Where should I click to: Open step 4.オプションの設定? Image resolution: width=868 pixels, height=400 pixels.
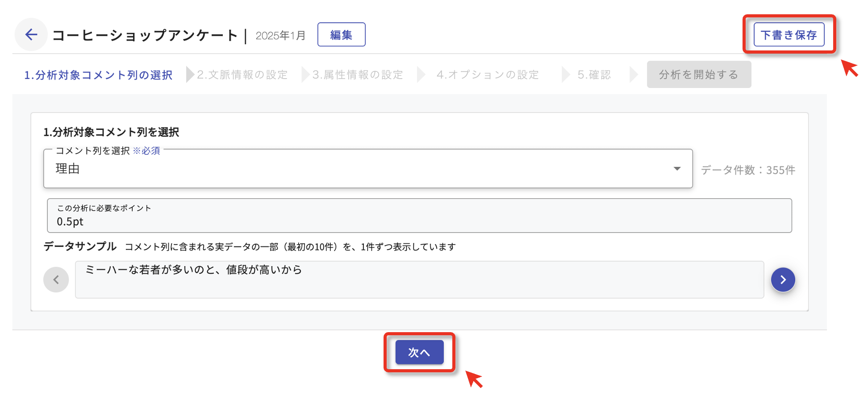488,75
